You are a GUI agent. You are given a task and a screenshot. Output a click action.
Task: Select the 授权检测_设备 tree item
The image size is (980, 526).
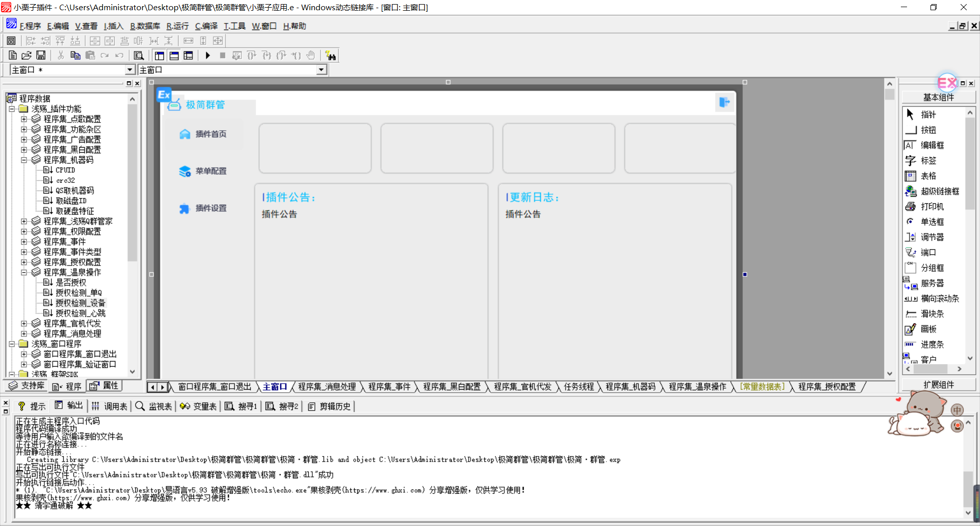(80, 303)
